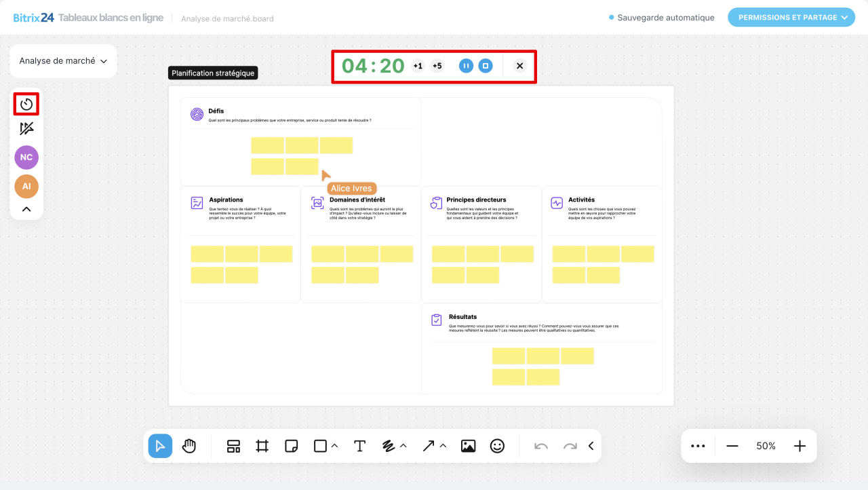Screen dimensions: 868x490
Task: Zoom in with the plus button
Action: click(800, 446)
